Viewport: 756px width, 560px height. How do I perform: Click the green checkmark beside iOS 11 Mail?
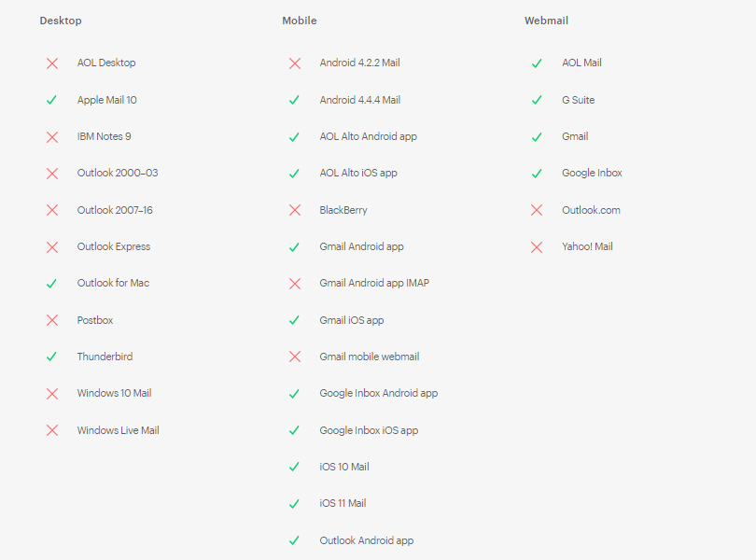point(295,504)
